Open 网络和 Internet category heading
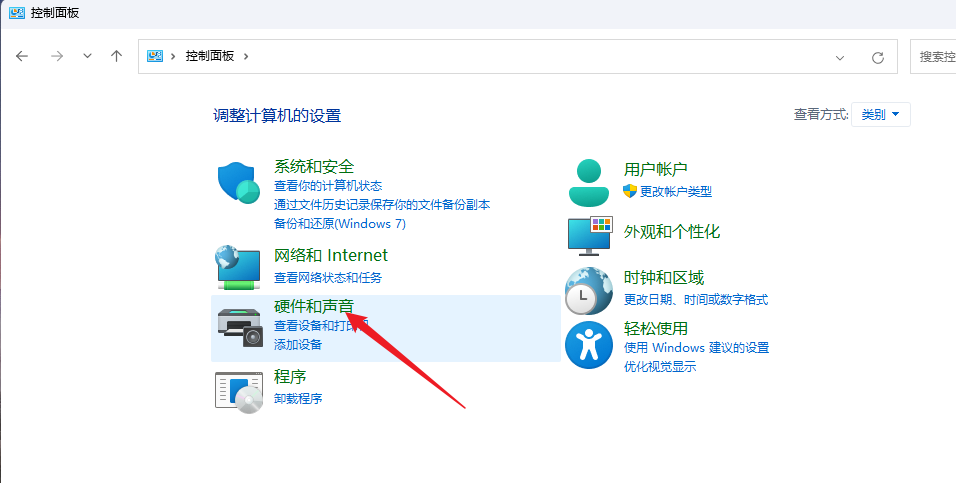 pos(331,255)
